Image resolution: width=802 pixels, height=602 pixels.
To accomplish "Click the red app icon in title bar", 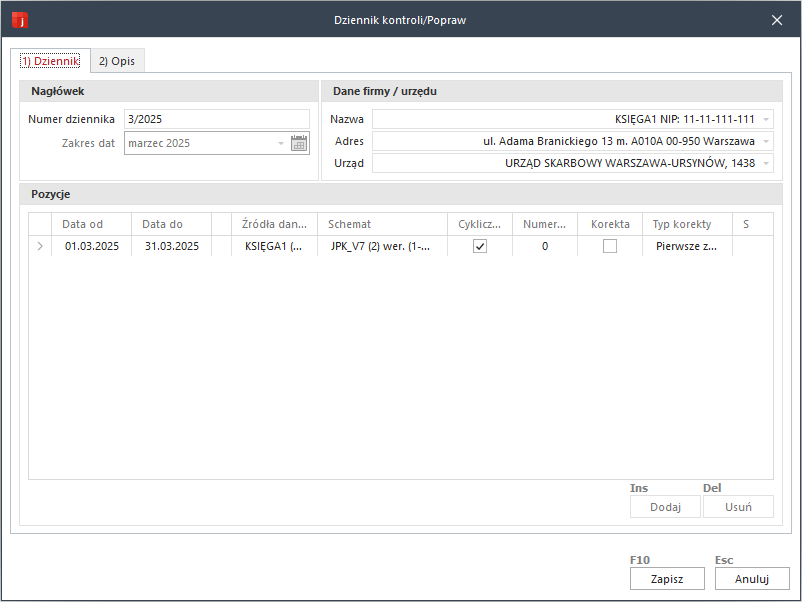I will (18, 19).
